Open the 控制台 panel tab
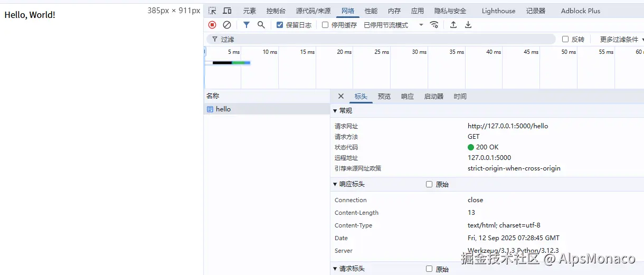 point(276,11)
